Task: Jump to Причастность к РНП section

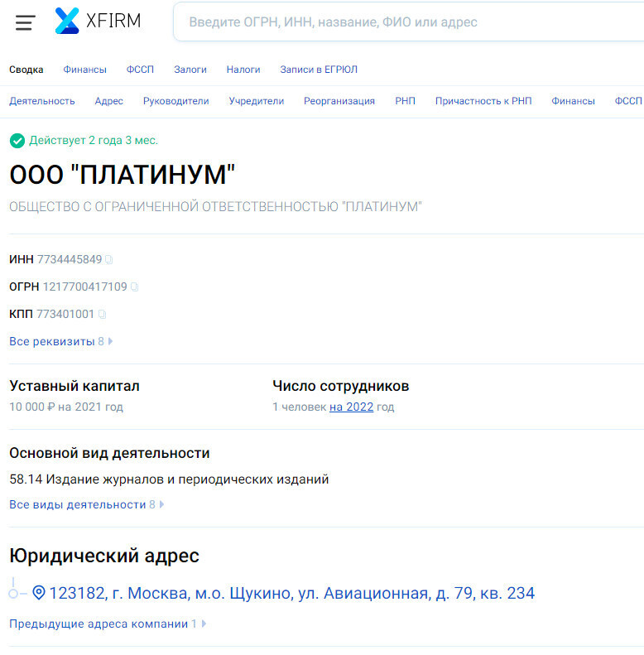Action: (x=483, y=101)
